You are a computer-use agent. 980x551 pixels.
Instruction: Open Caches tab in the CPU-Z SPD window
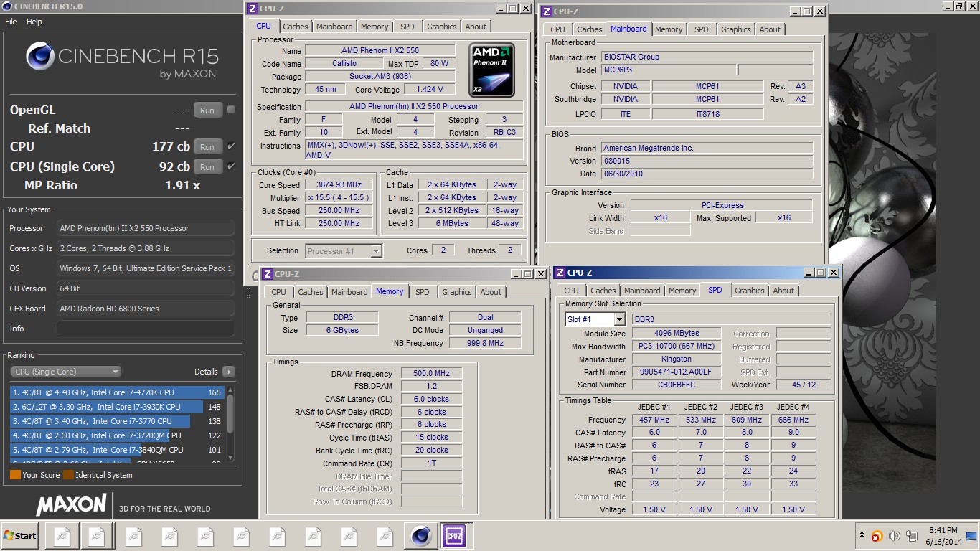pyautogui.click(x=603, y=291)
